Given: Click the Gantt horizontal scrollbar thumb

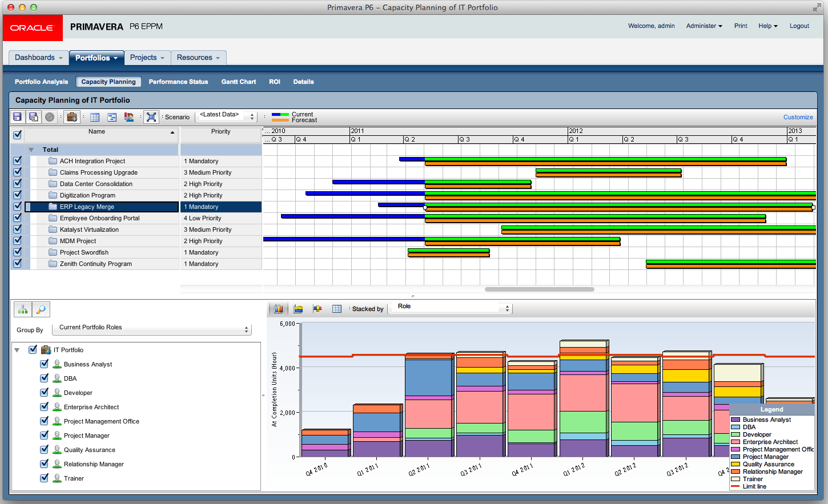Looking at the screenshot, I should tap(539, 289).
